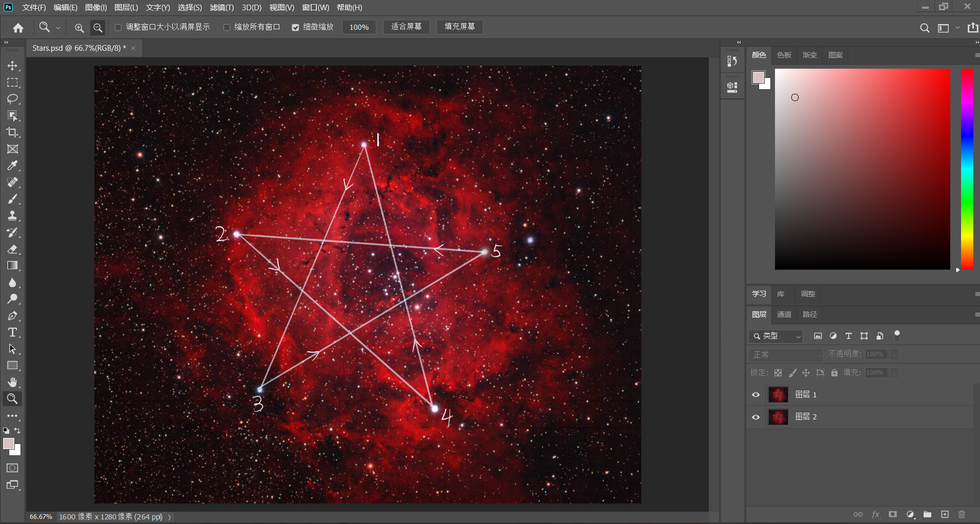Open the 类型 layer filter dropdown
980x524 pixels.
pyautogui.click(x=775, y=336)
